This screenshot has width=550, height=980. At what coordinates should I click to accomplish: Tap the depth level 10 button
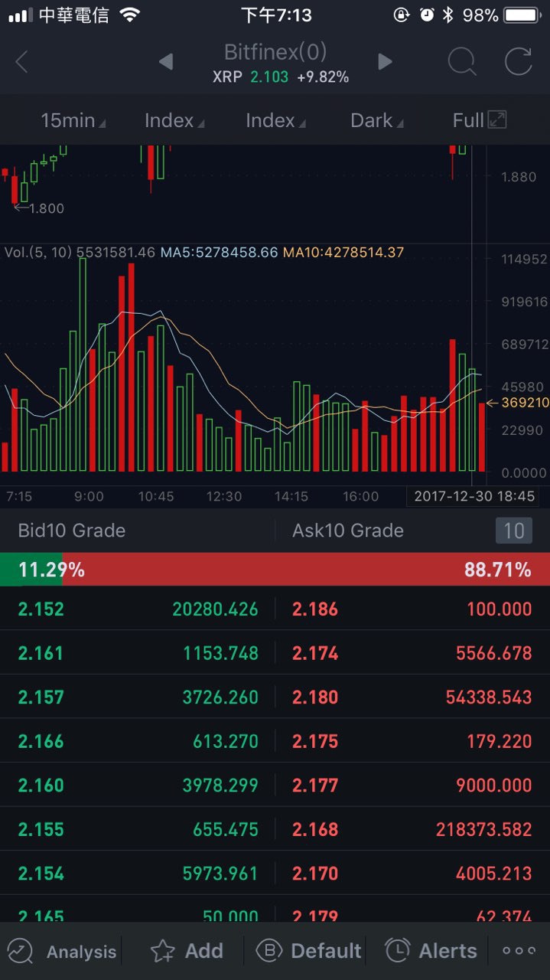coord(513,531)
